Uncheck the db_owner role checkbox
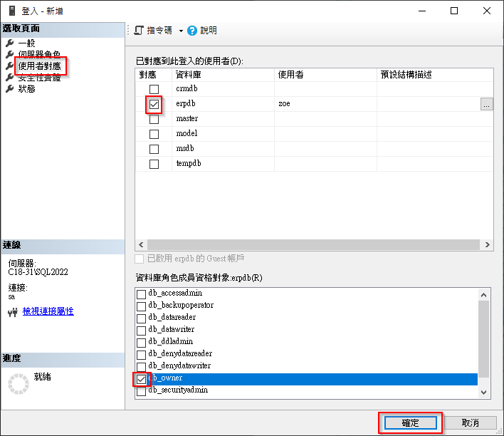The height and width of the screenshot is (436, 504). 141,380
